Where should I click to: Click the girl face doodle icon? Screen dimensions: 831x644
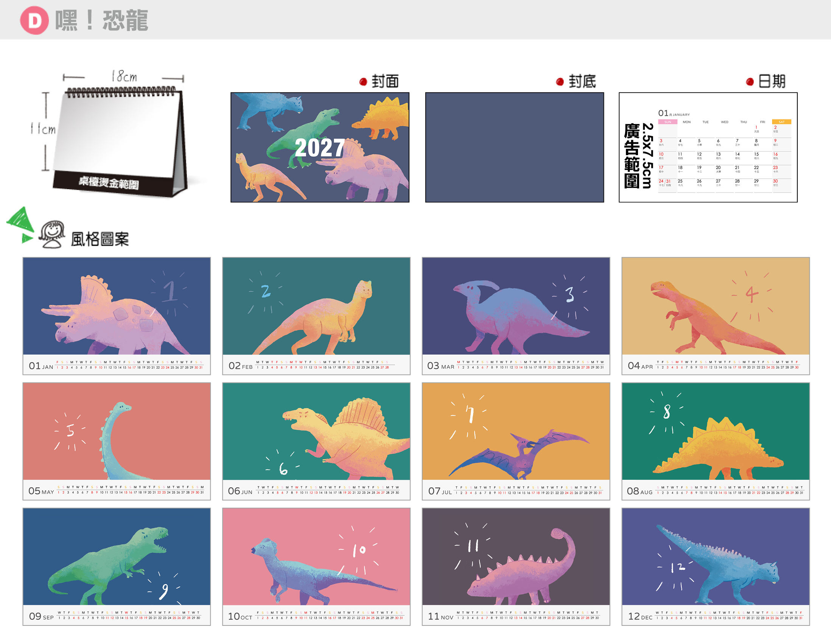coord(52,234)
